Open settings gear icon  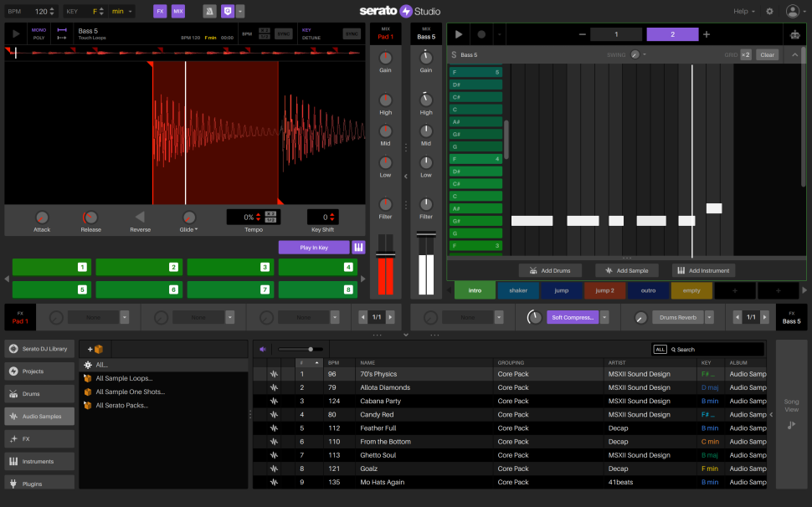[x=769, y=11]
